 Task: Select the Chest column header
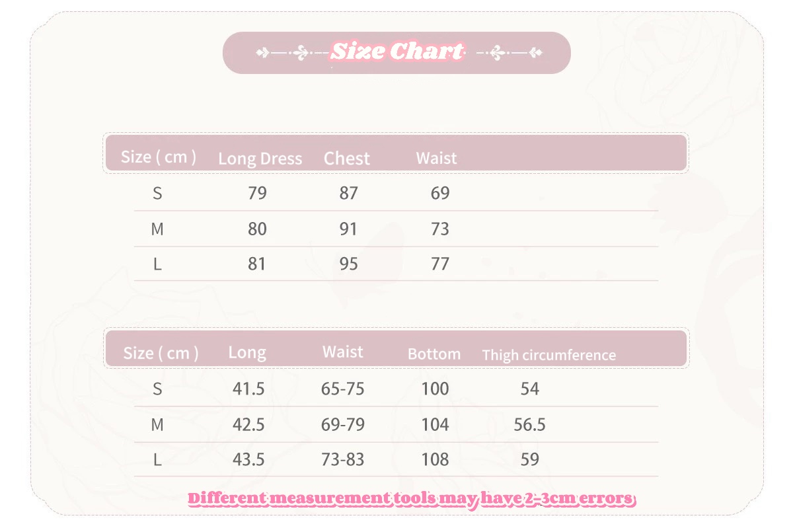pos(347,159)
